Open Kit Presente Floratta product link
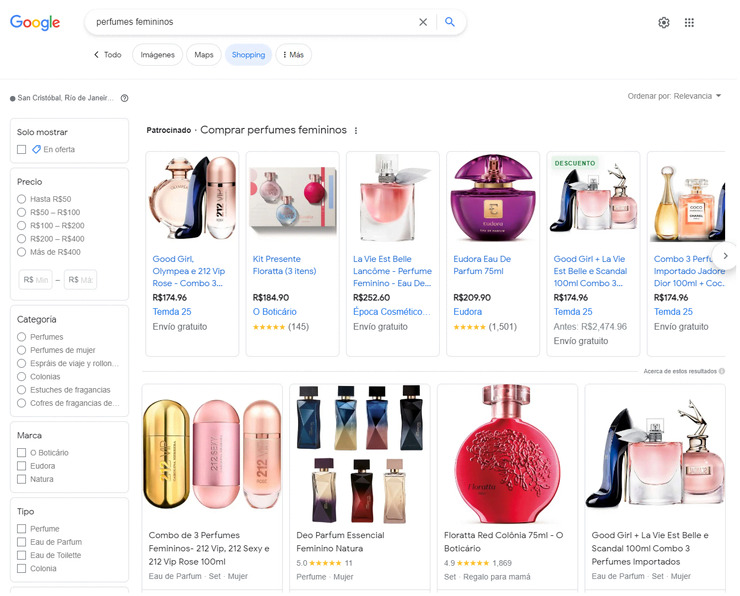The image size is (740, 596). (284, 265)
